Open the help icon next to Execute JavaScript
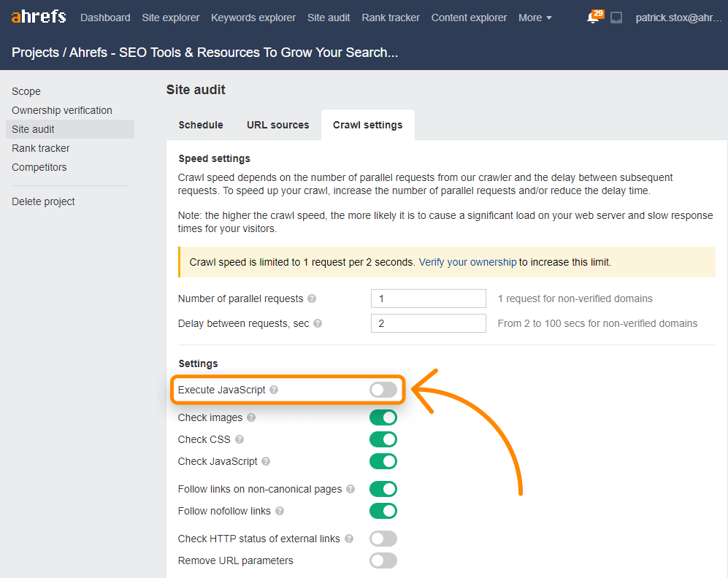This screenshot has width=728, height=578. (x=274, y=390)
